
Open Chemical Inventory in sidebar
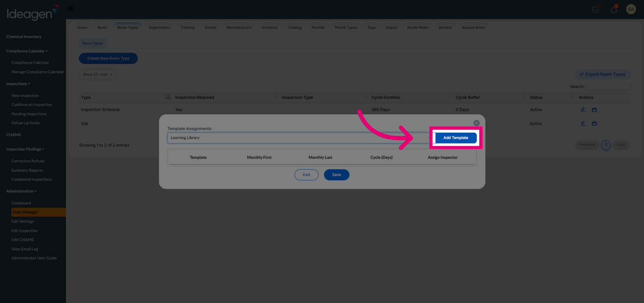point(24,37)
